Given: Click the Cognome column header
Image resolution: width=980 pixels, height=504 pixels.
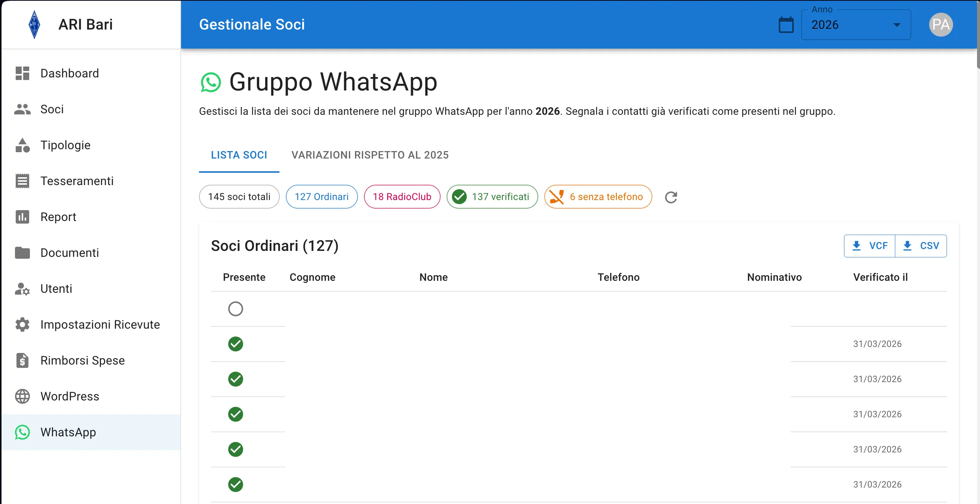Looking at the screenshot, I should click(312, 277).
